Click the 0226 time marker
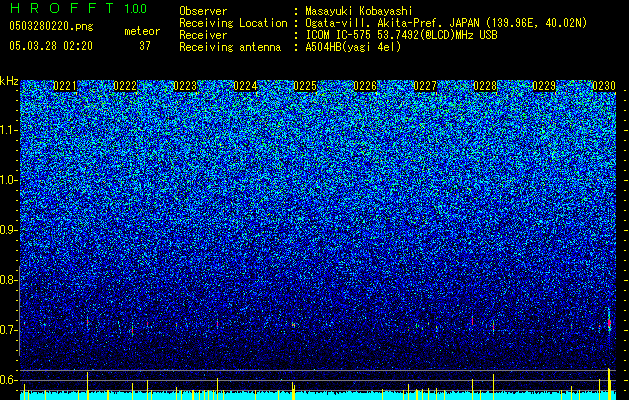 point(365,86)
